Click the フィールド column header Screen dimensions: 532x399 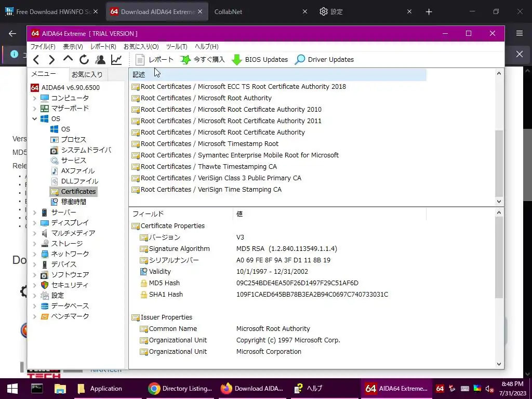coord(181,214)
